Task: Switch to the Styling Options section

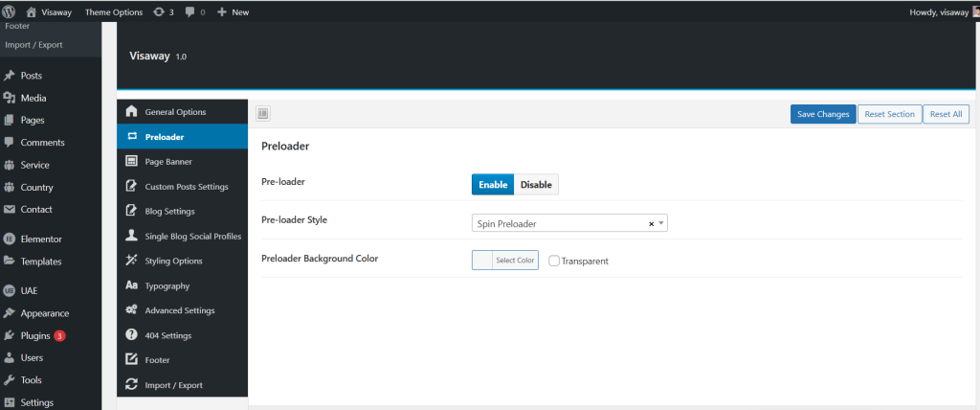Action: [173, 261]
